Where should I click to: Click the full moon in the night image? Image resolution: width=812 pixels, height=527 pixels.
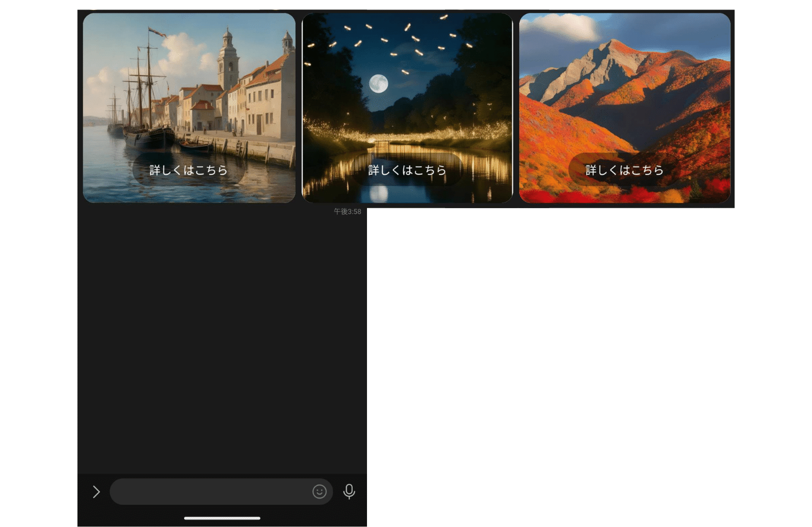[379, 84]
